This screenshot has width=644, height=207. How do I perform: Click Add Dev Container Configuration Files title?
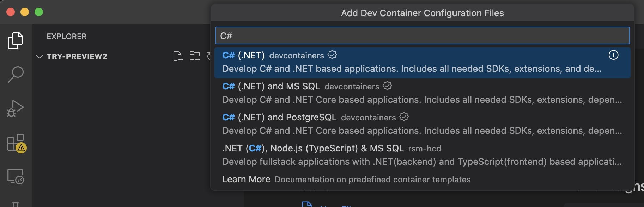point(422,13)
